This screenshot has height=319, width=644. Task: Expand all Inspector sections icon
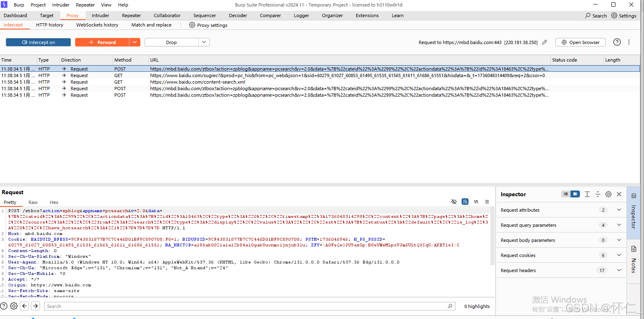pyautogui.click(x=587, y=194)
